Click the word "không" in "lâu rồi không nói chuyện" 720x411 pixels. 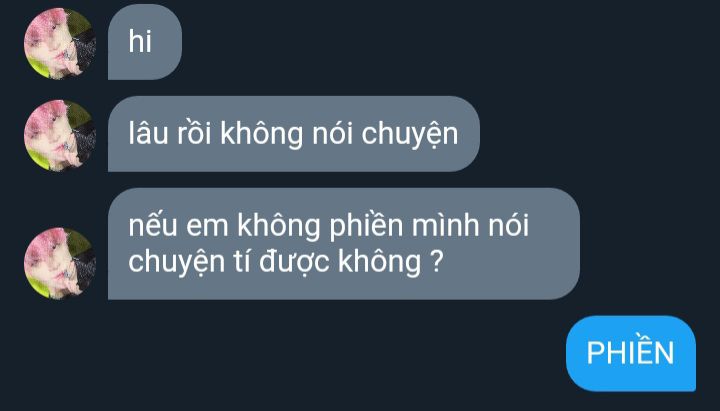pyautogui.click(x=262, y=134)
